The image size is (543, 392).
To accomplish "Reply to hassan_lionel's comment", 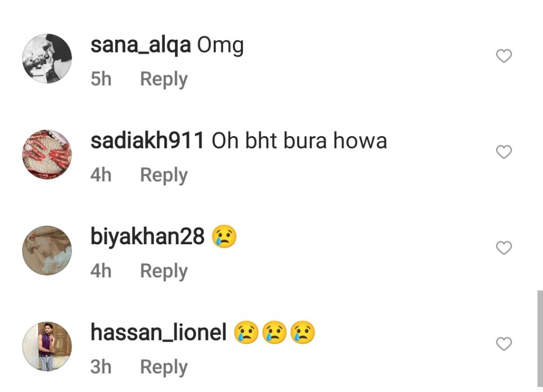I will pyautogui.click(x=164, y=368).
